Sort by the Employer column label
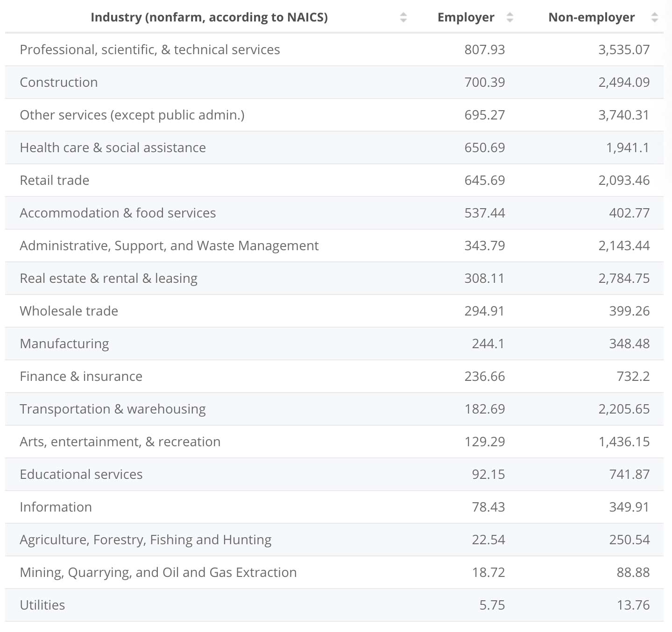The height and width of the screenshot is (632, 672). [466, 18]
